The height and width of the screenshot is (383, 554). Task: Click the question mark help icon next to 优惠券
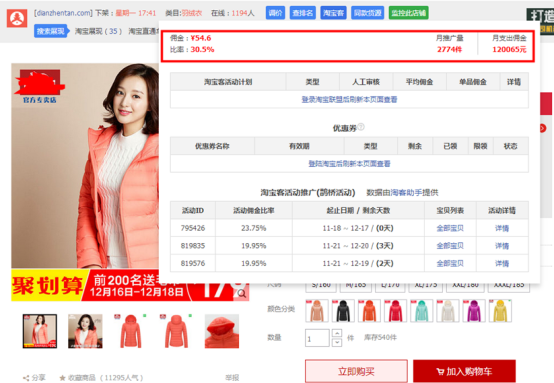(361, 126)
